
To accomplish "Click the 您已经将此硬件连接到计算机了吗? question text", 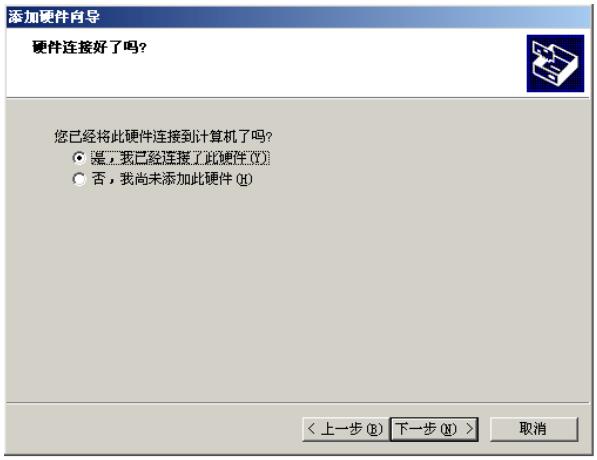I will pos(163,136).
